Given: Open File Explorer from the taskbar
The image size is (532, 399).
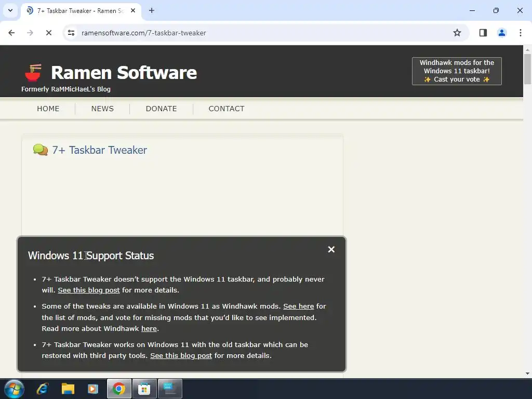Looking at the screenshot, I should click(x=68, y=389).
